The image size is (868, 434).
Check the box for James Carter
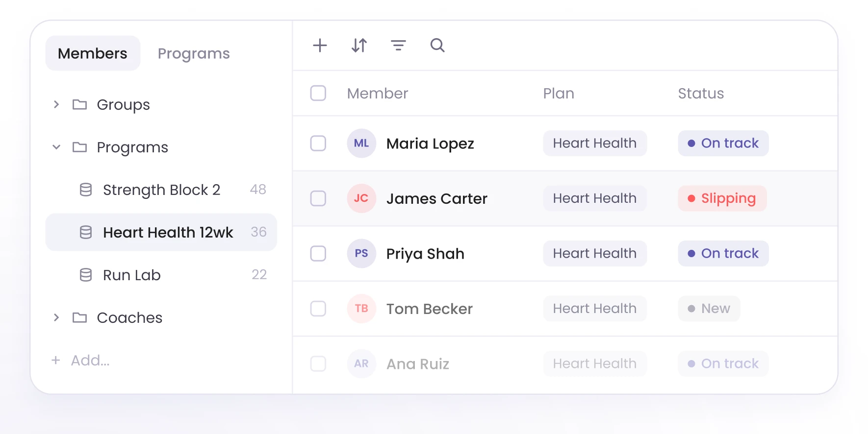[318, 198]
